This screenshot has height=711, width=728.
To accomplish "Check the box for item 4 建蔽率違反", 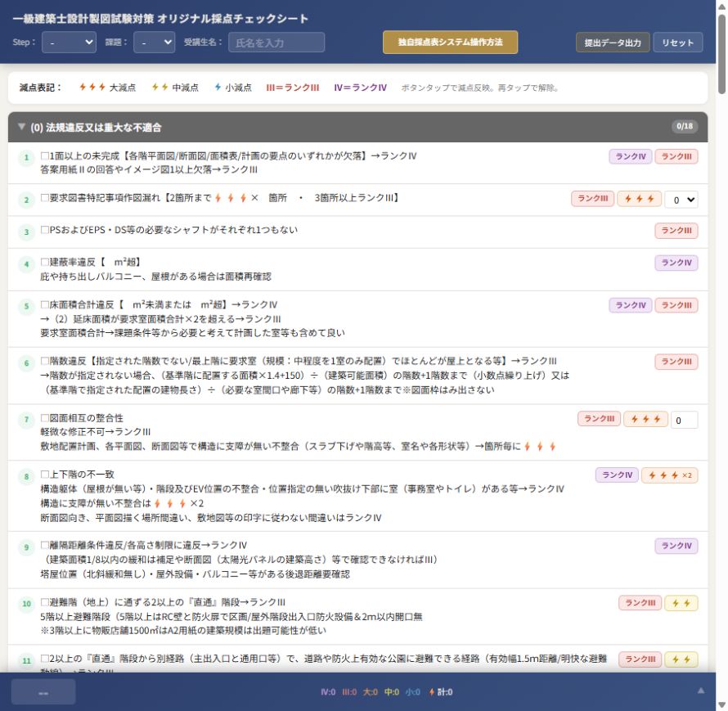I will 44,262.
